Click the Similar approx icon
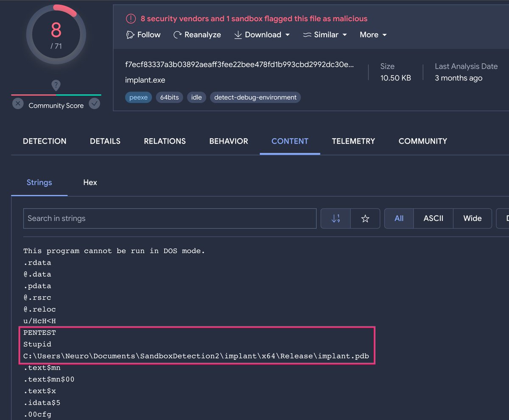The image size is (509, 420). point(307,35)
